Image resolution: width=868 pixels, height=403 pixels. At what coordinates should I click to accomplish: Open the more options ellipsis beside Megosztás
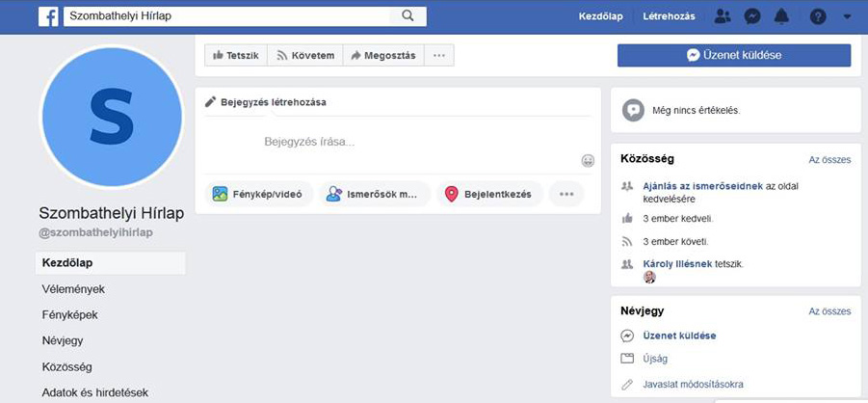[x=439, y=55]
